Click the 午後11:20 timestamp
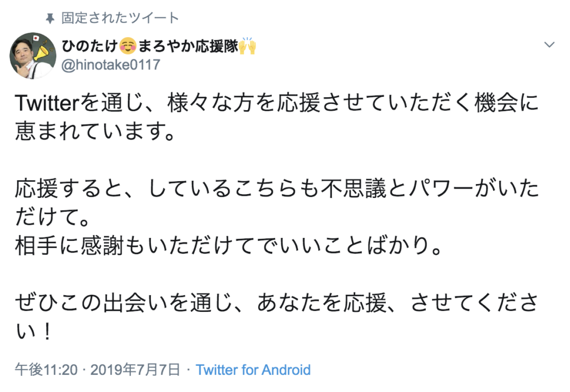 point(47,370)
